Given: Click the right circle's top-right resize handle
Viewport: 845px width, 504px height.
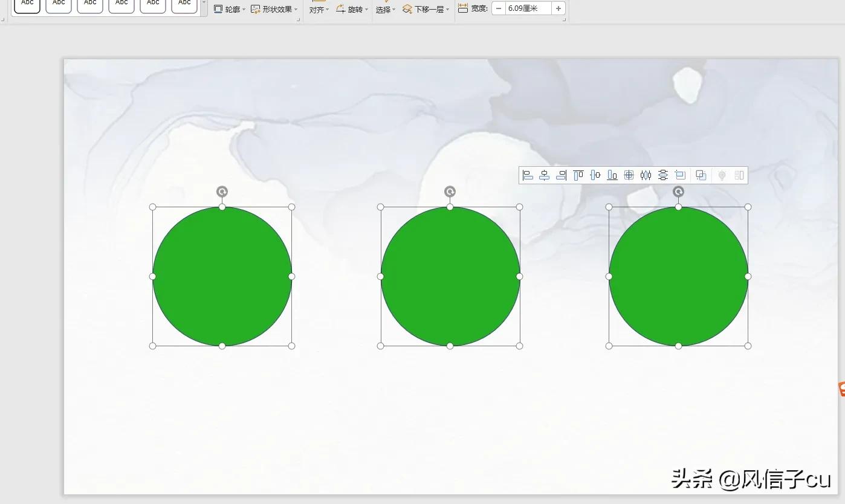Looking at the screenshot, I should 748,207.
